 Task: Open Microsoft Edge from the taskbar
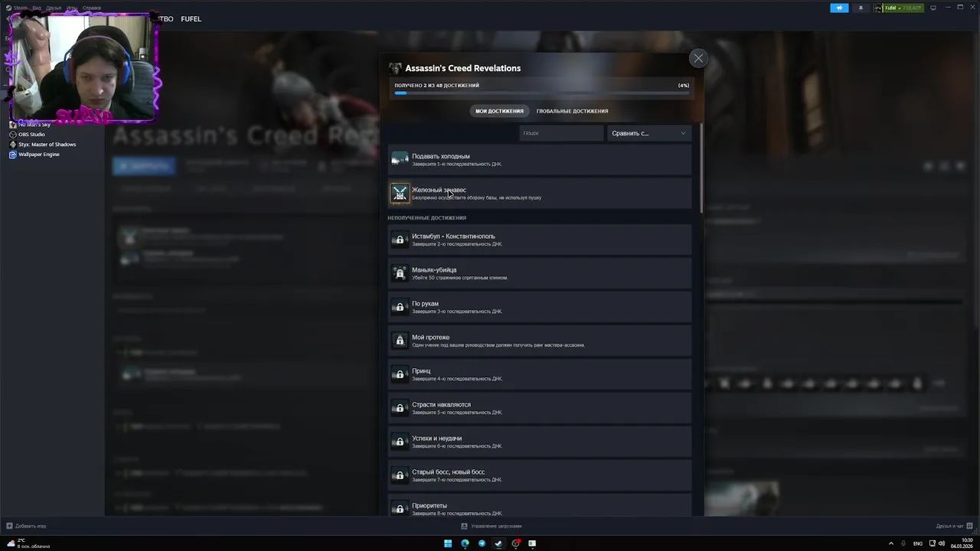point(465,543)
